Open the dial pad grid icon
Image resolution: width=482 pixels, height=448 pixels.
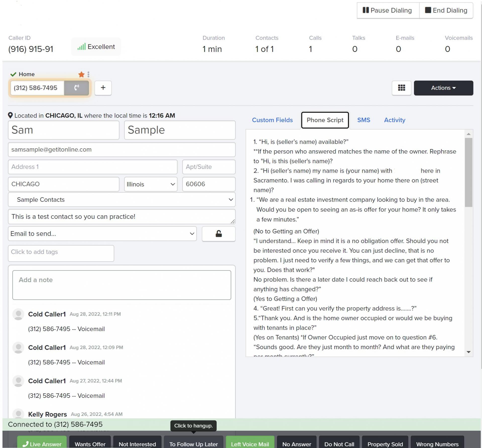(401, 88)
